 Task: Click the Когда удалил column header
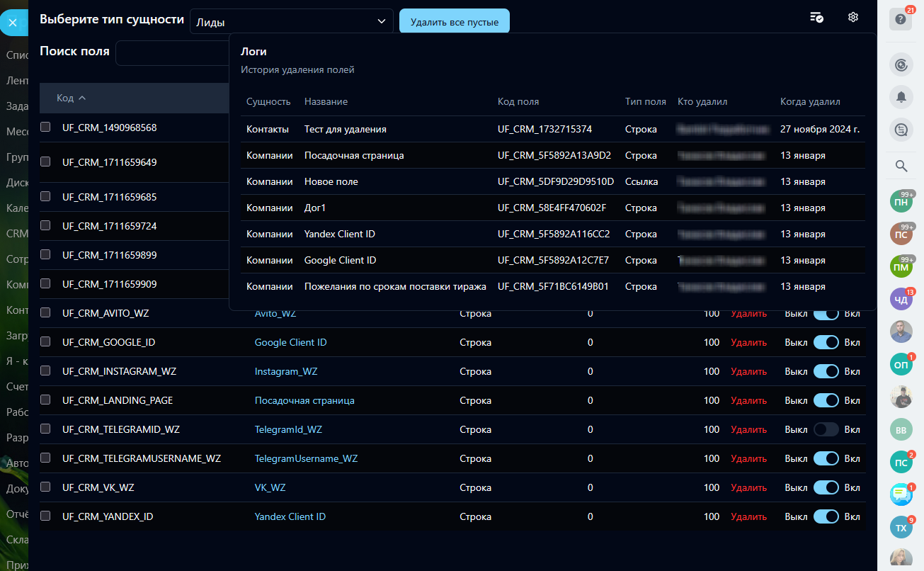click(810, 101)
